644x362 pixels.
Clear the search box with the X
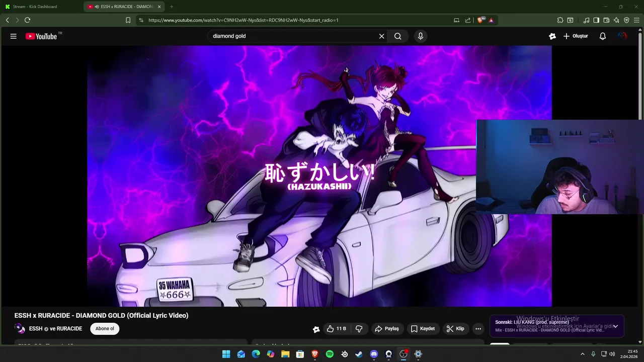381,36
